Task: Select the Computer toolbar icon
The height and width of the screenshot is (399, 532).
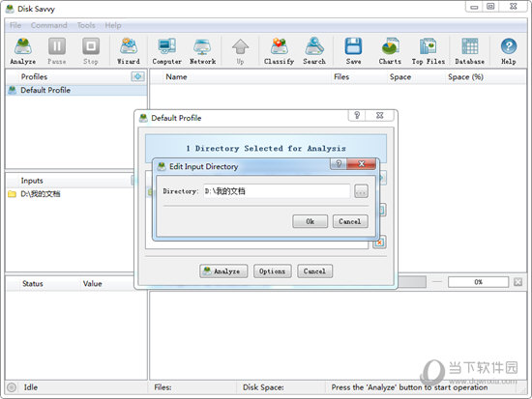Action: coord(166,51)
